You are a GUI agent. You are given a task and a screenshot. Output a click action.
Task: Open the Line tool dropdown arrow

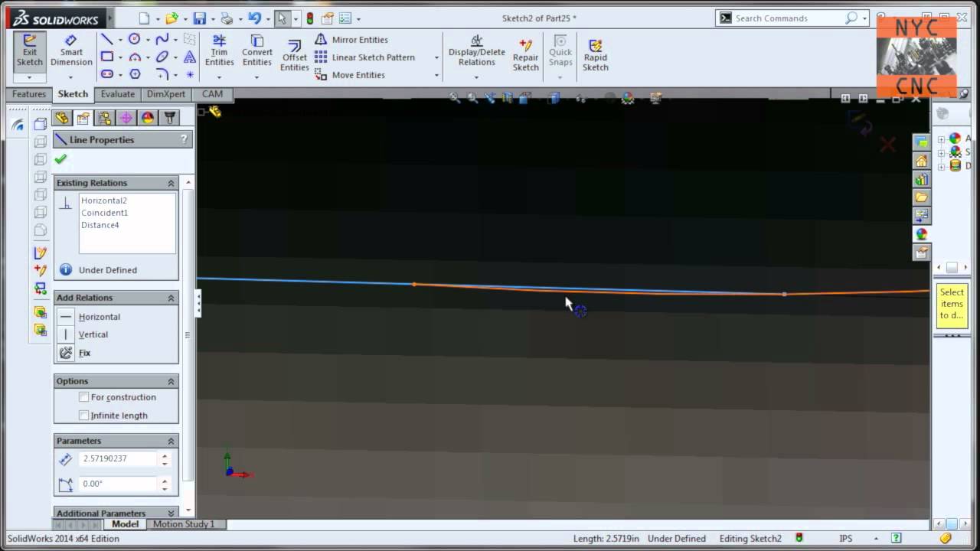pyautogui.click(x=121, y=40)
